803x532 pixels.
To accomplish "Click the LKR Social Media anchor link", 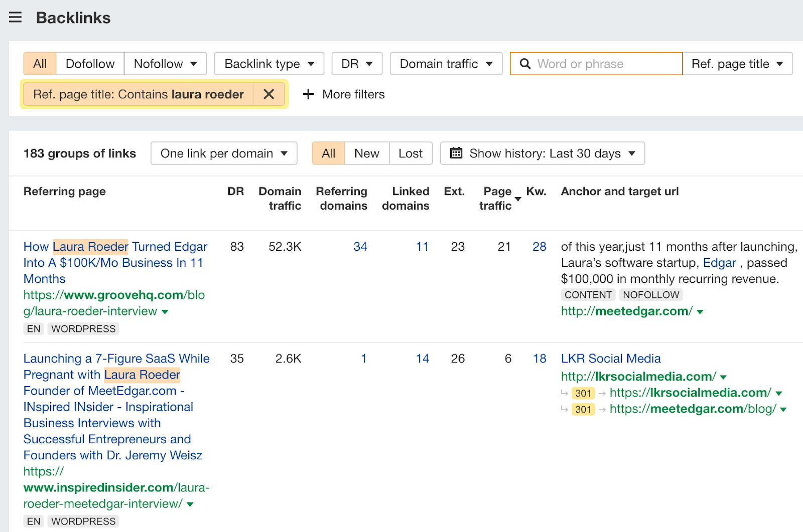I will [x=610, y=359].
